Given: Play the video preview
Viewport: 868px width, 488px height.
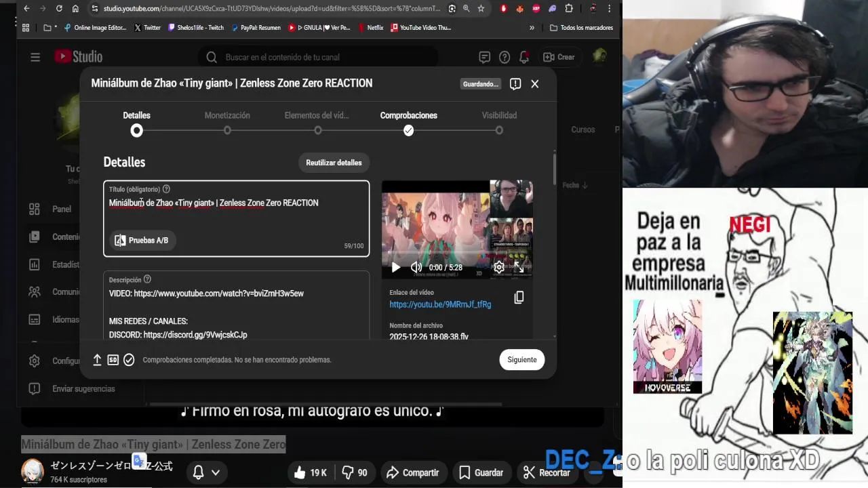Looking at the screenshot, I should tap(396, 267).
